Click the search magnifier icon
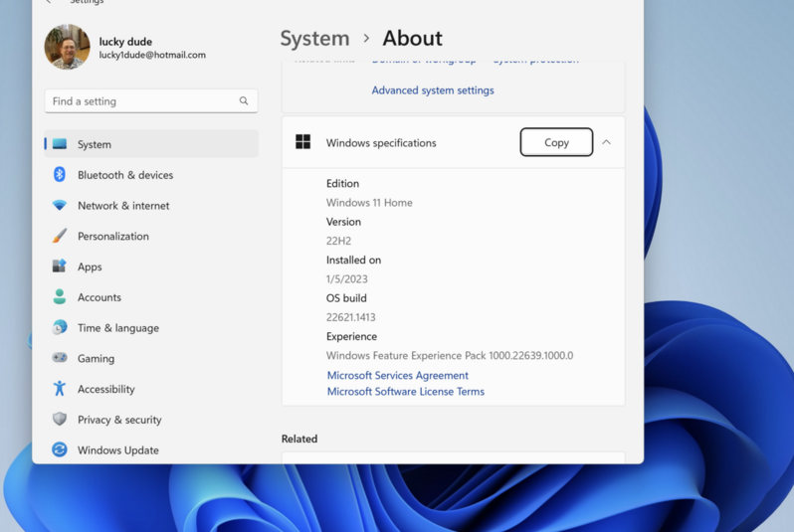The image size is (794, 532). click(244, 101)
